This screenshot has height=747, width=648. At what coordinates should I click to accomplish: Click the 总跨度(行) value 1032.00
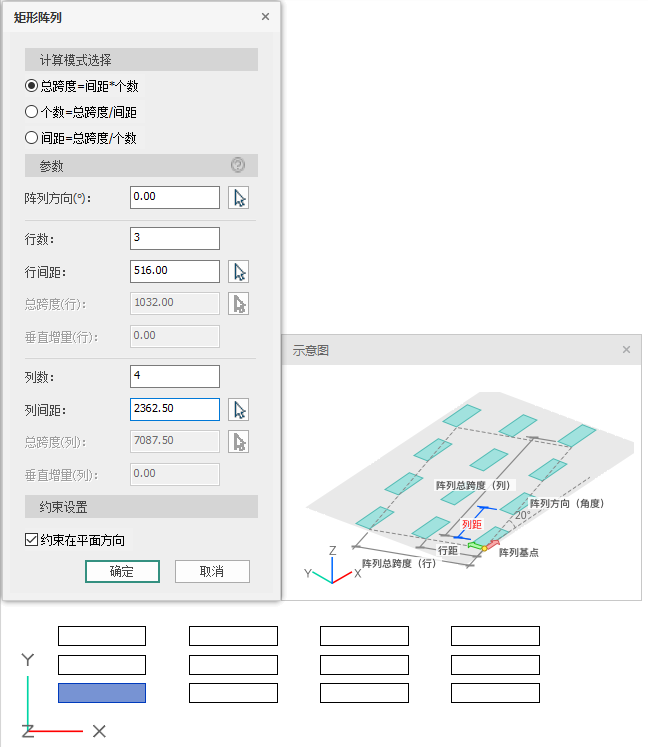tap(175, 303)
